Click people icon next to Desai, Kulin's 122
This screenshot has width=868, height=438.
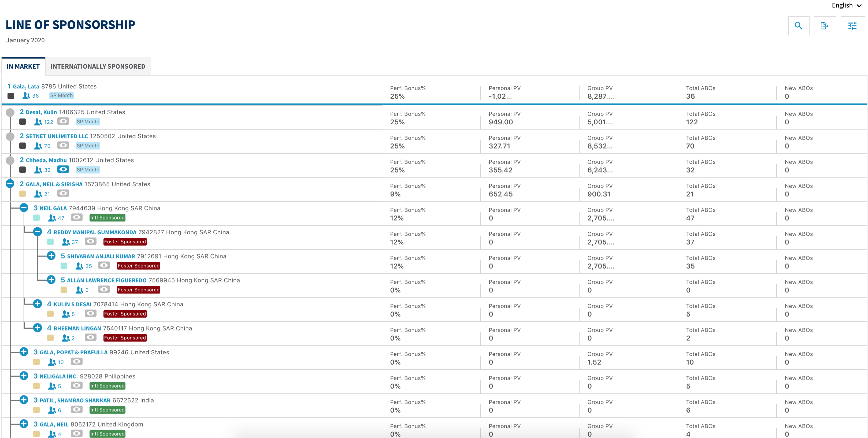click(x=38, y=122)
